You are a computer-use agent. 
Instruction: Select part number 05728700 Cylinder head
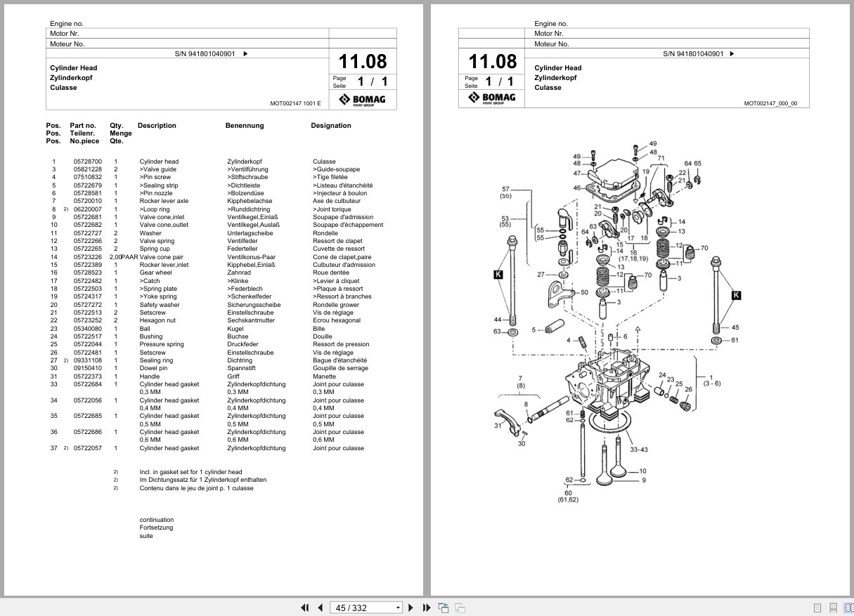coord(88,162)
